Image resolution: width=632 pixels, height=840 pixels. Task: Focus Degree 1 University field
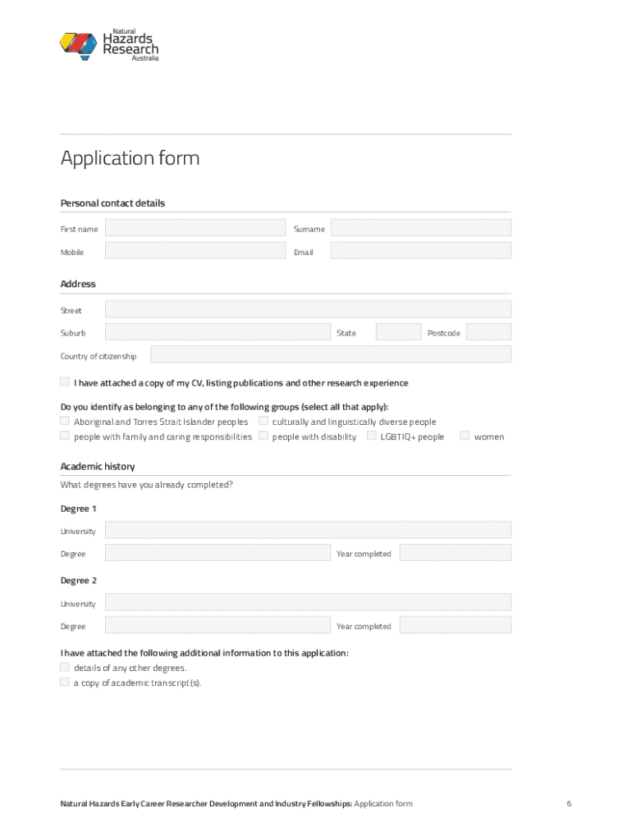point(308,530)
